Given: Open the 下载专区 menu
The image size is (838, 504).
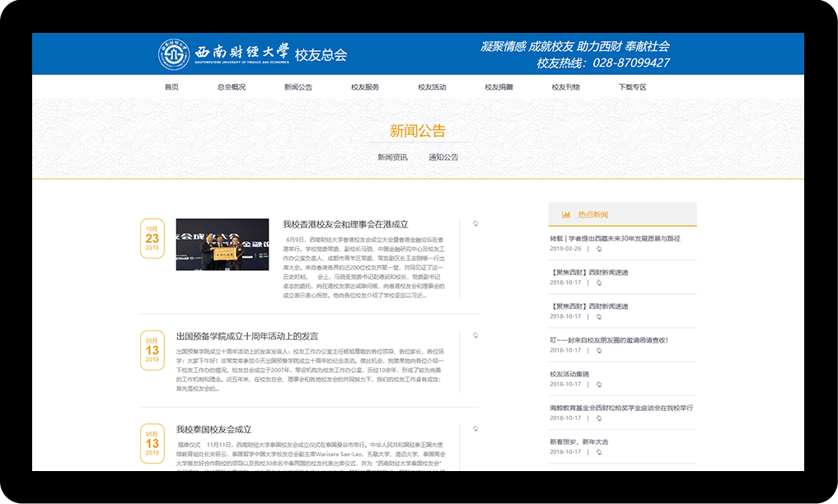Looking at the screenshot, I should tap(633, 87).
